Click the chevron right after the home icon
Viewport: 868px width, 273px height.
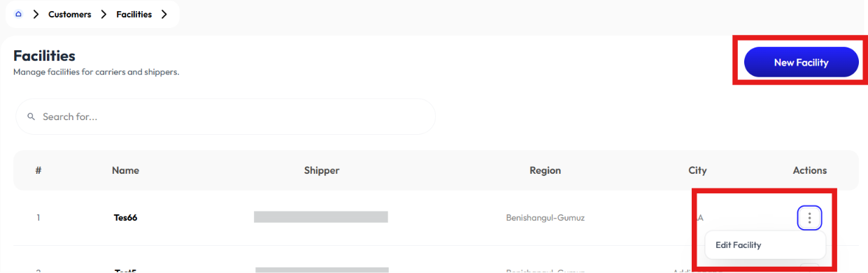click(x=36, y=14)
